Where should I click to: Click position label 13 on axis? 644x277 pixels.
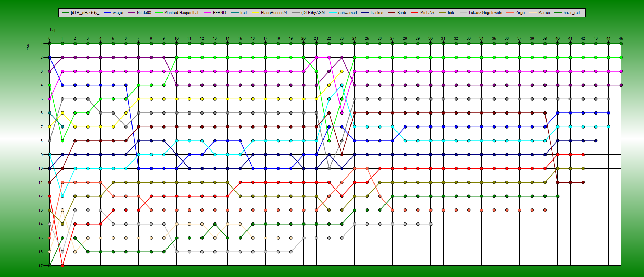pyautogui.click(x=41, y=210)
